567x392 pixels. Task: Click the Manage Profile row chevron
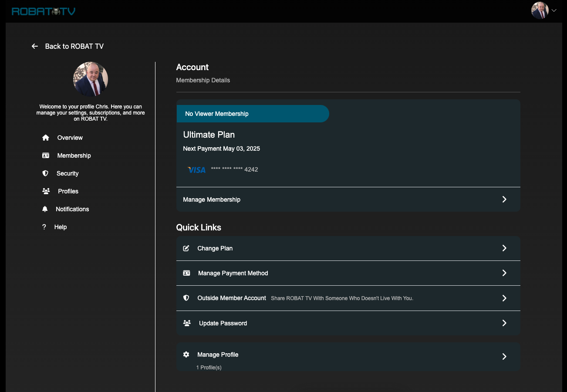[504, 356]
